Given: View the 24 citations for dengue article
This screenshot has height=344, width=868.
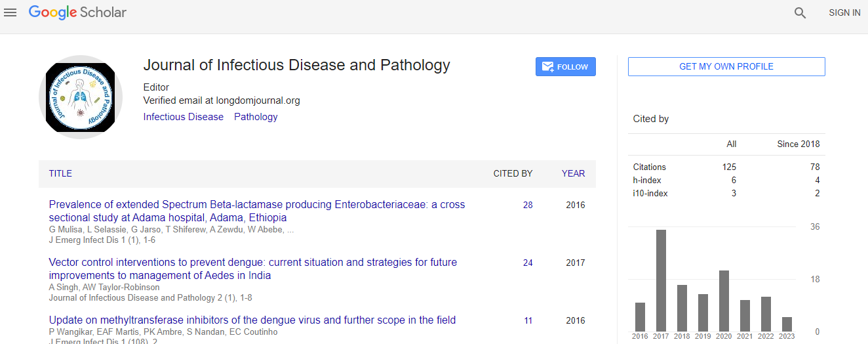Looking at the screenshot, I should [x=528, y=263].
